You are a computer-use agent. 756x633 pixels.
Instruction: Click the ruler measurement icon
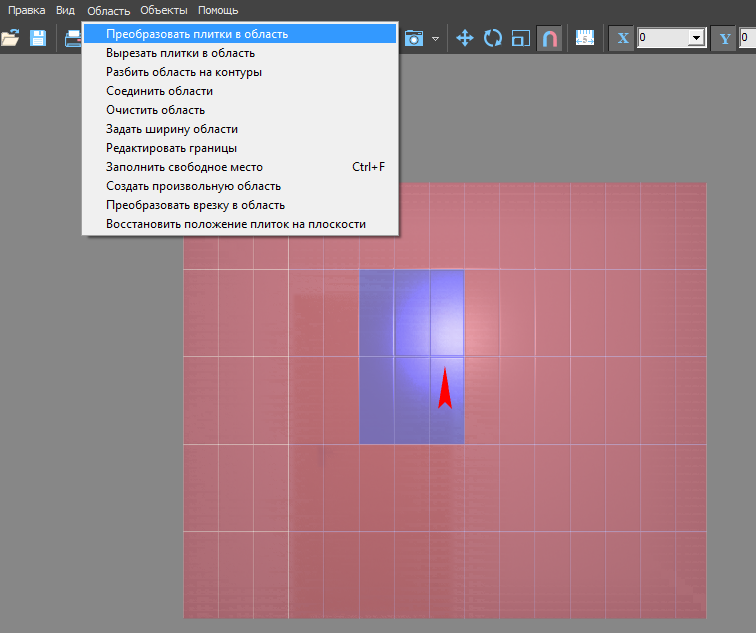585,38
